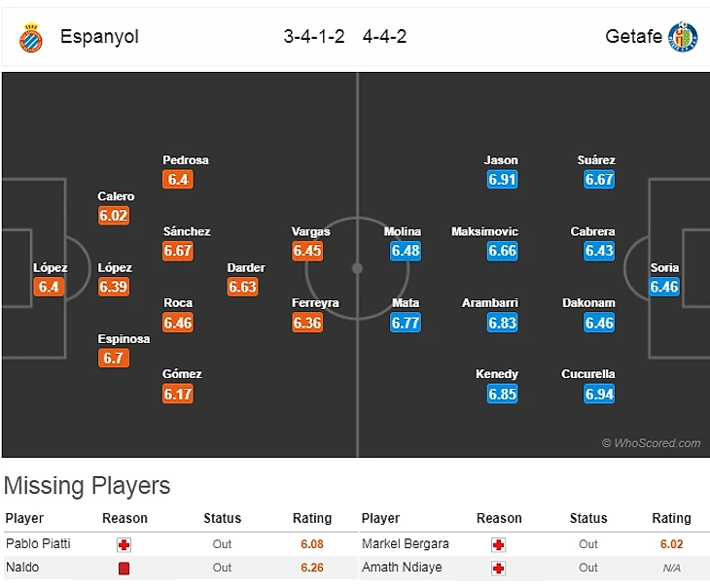Click Mata's 6.77 rating badge

click(406, 322)
